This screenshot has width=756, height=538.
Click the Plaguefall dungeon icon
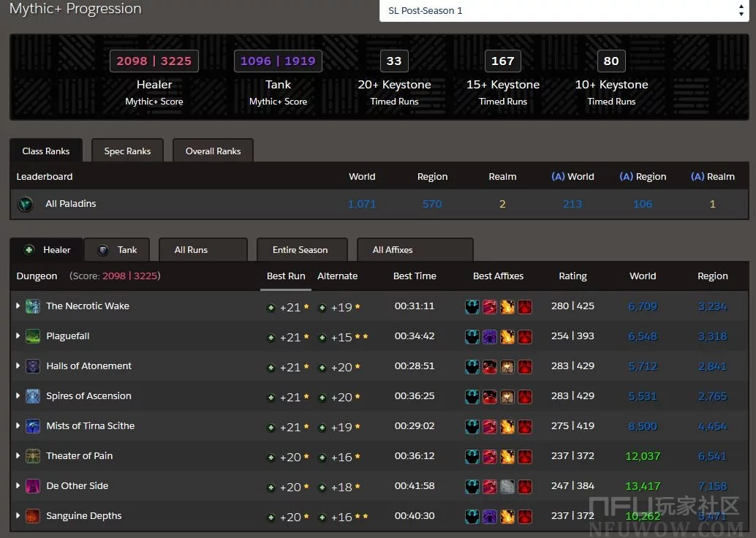coord(33,336)
